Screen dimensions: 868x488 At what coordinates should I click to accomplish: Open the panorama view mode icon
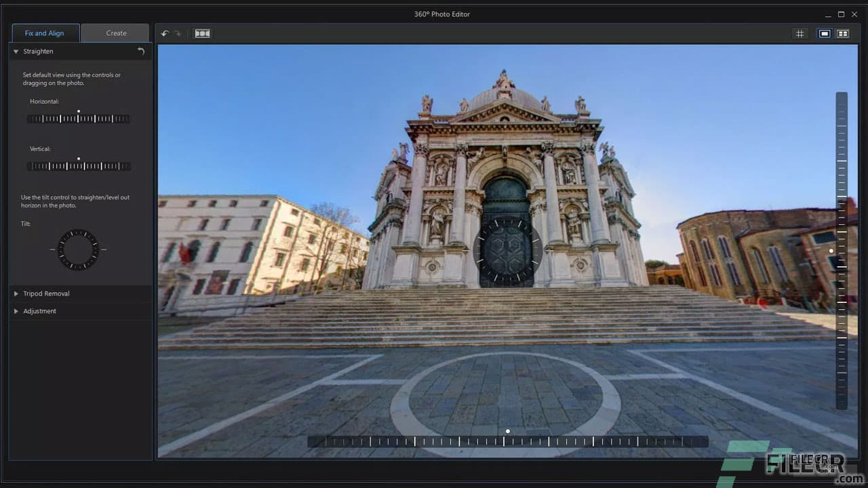pos(201,33)
